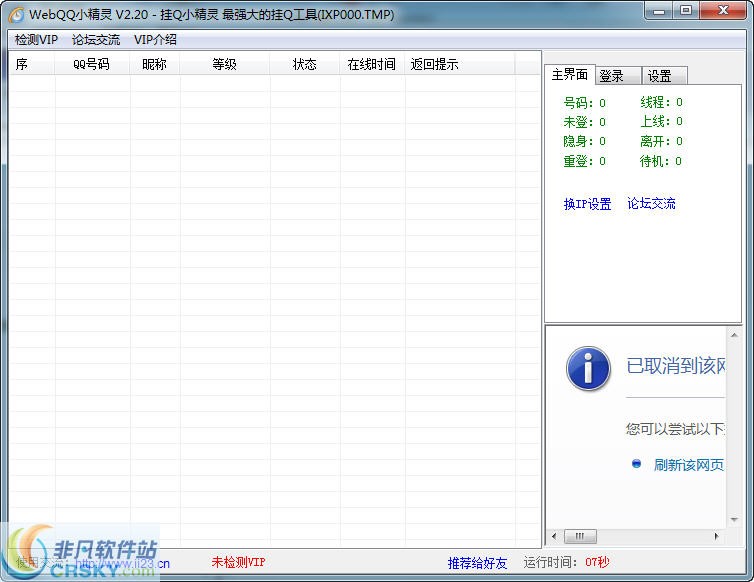The height and width of the screenshot is (582, 754).
Task: Click the 您可以尝试以下 text
Action: pyautogui.click(x=675, y=429)
